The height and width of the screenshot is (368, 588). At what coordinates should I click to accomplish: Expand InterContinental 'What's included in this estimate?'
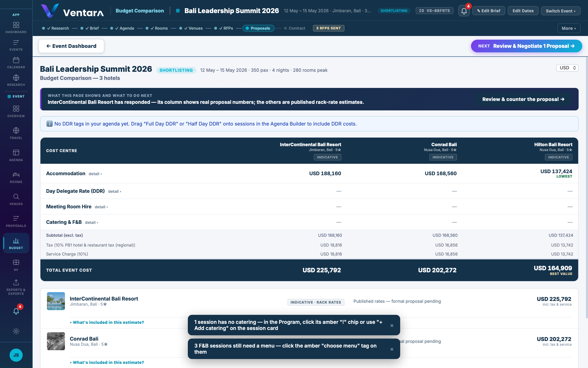107,322
